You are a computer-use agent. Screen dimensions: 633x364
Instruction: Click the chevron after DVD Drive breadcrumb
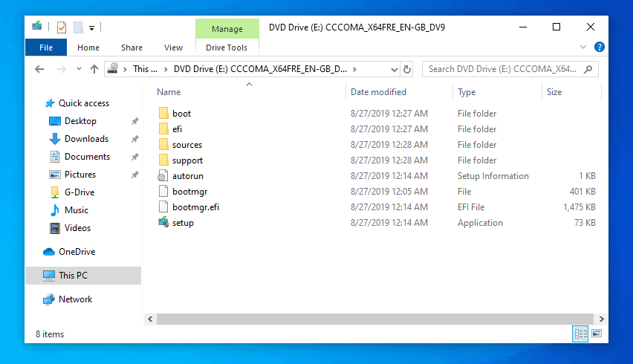coord(354,69)
